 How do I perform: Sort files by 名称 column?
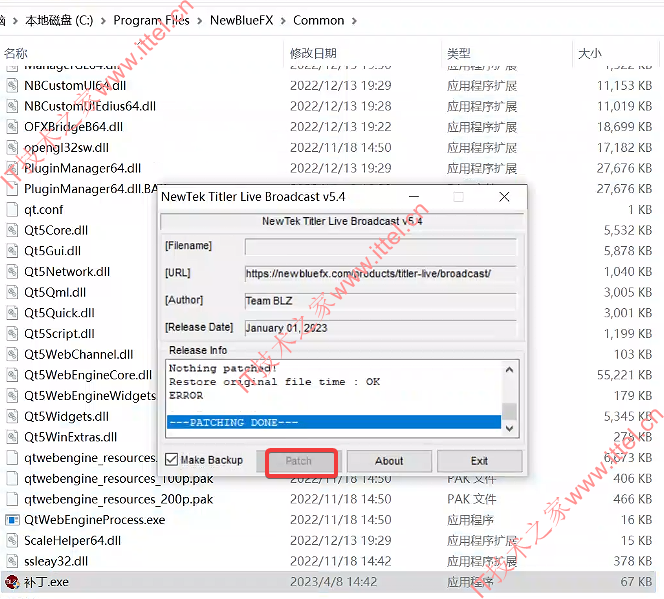(16, 53)
